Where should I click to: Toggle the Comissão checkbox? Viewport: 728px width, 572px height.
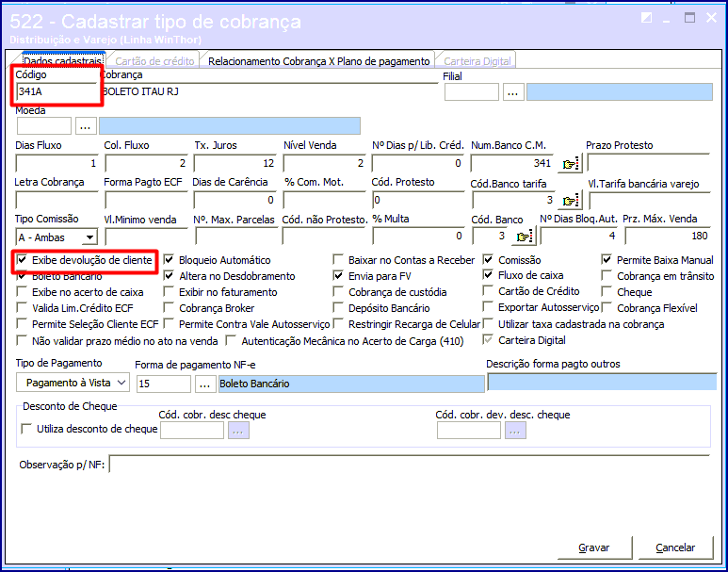(x=488, y=260)
